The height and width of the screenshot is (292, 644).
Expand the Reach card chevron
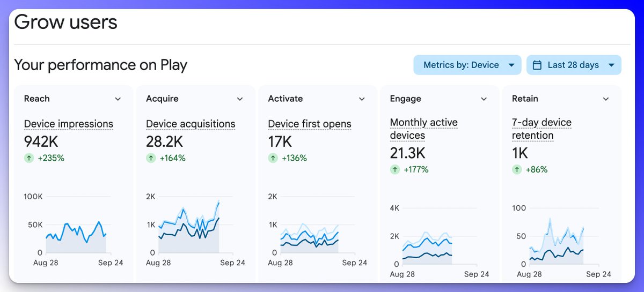point(118,99)
